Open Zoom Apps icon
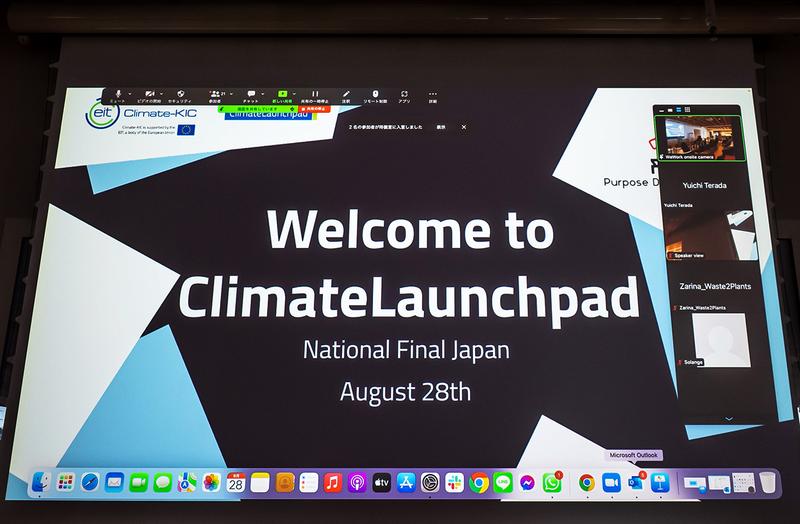800x524 pixels. pos(404,94)
